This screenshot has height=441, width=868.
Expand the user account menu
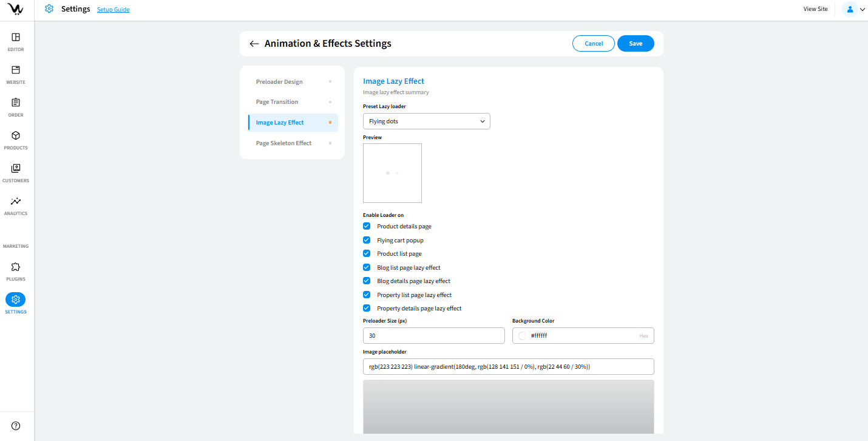click(854, 9)
